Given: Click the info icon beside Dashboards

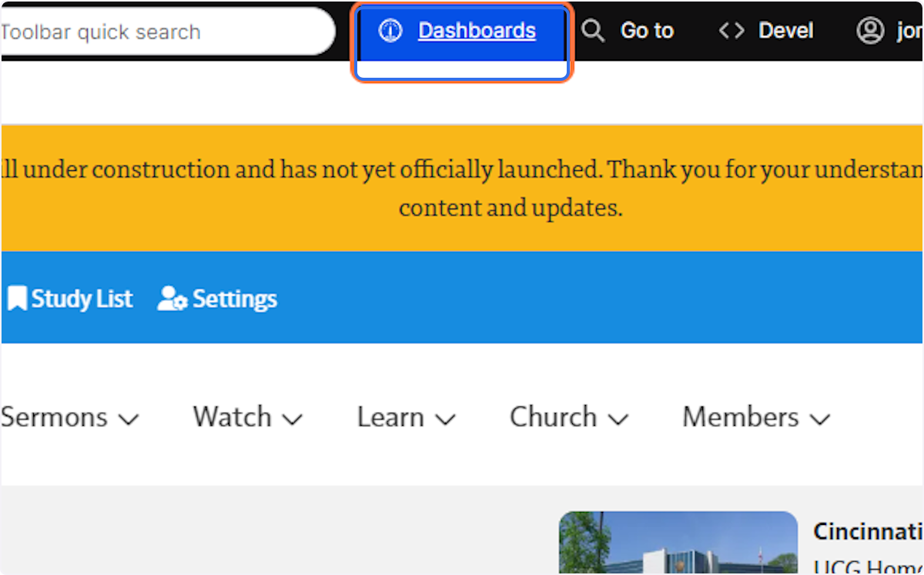Looking at the screenshot, I should [x=390, y=30].
